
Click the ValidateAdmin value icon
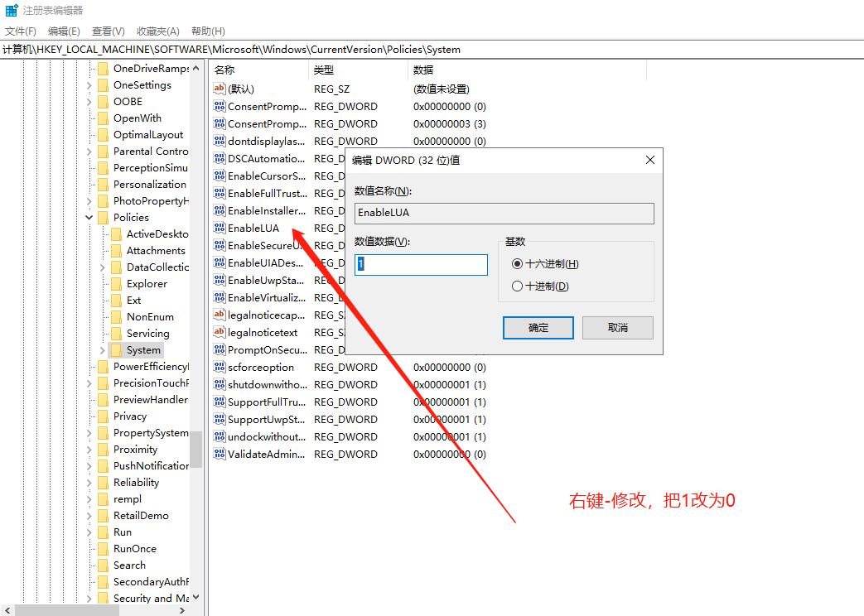220,454
